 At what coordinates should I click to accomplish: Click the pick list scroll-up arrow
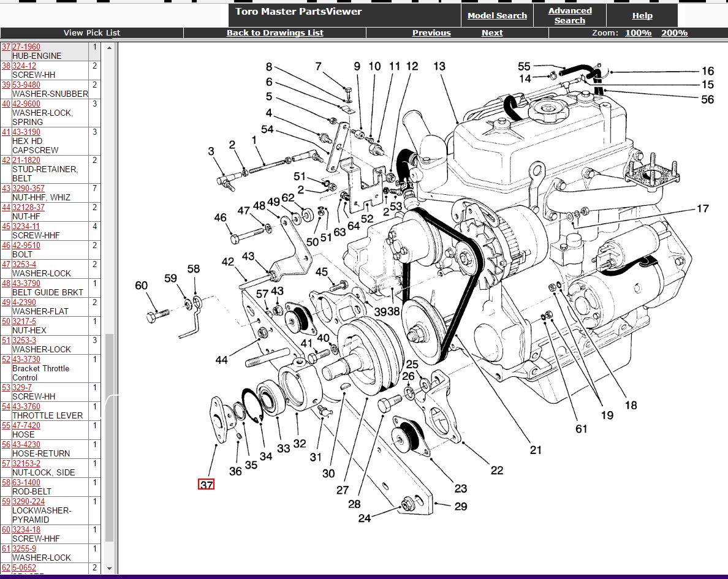coord(110,47)
